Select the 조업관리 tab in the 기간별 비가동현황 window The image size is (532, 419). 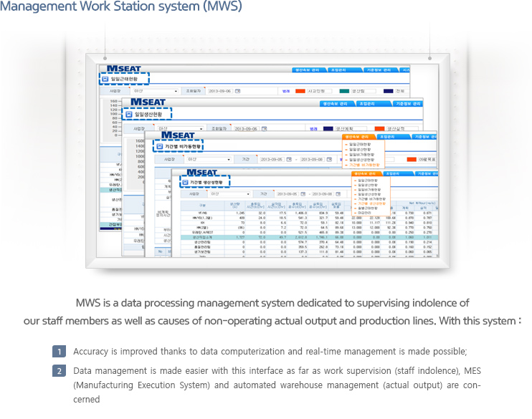click(393, 137)
